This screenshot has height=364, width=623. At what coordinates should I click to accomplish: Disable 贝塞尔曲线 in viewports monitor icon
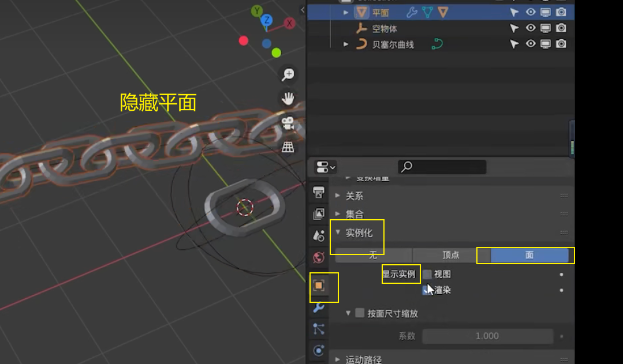click(546, 44)
